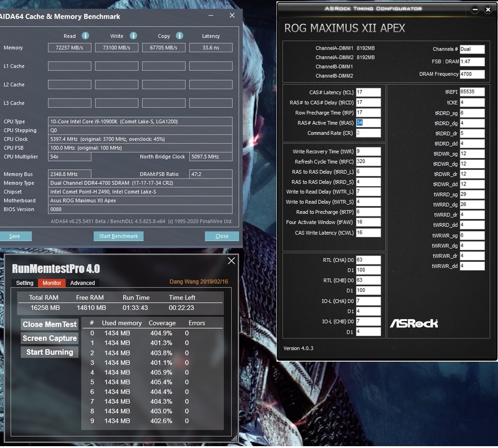Click the RTL (CHA) D0 field

click(x=368, y=259)
